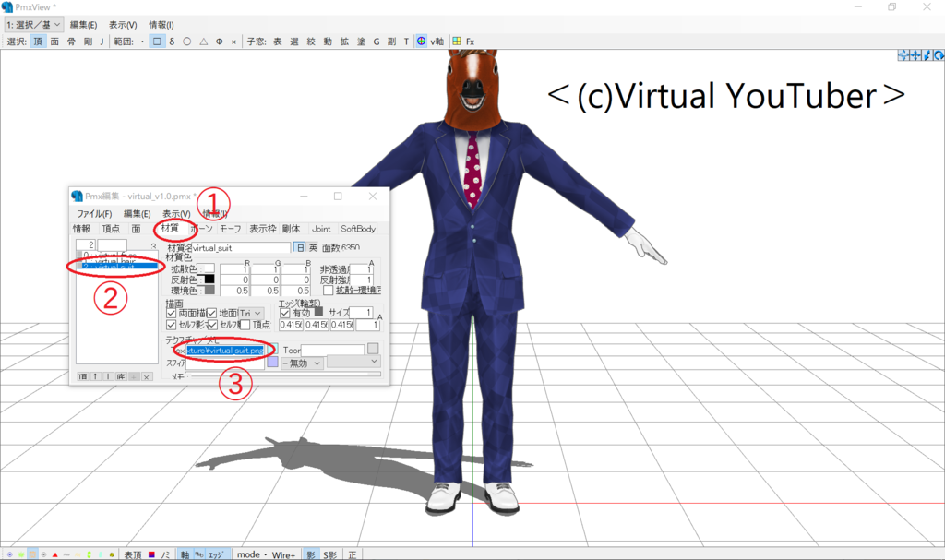Toggle the S影 self-shadow button
This screenshot has width=945, height=560.
(329, 554)
